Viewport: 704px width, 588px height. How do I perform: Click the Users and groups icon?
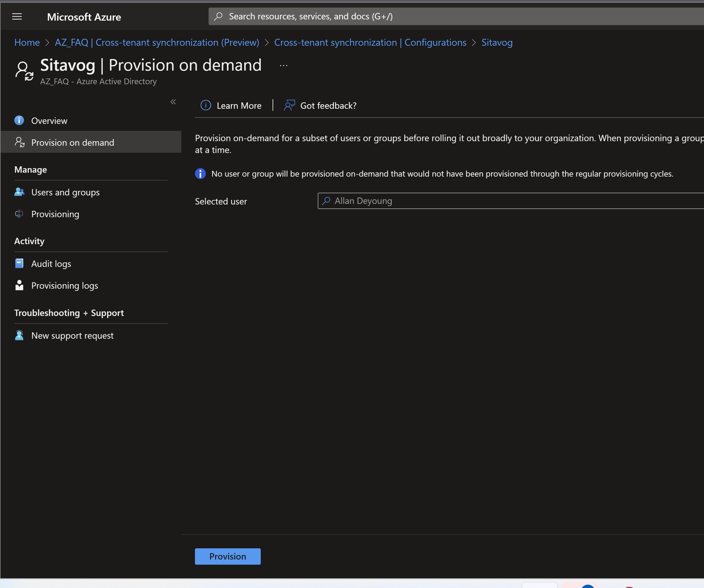click(19, 192)
